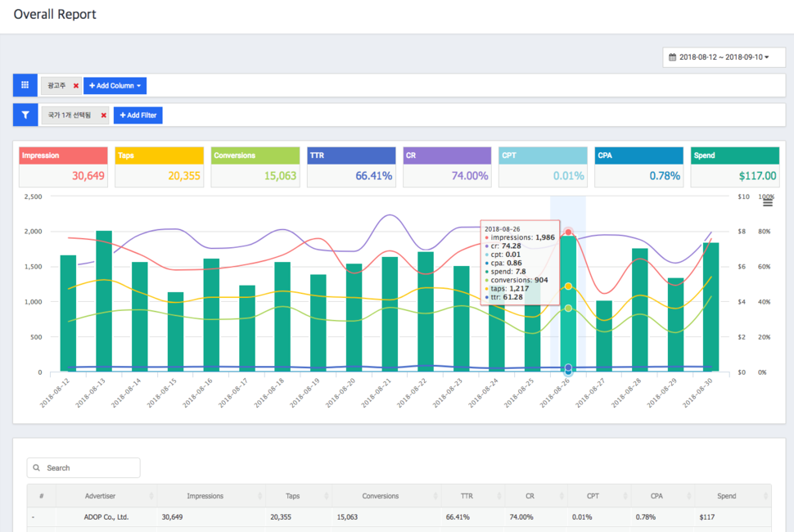Sort table by Spend column arrows
Viewport: 794px width, 532px height.
(x=765, y=496)
